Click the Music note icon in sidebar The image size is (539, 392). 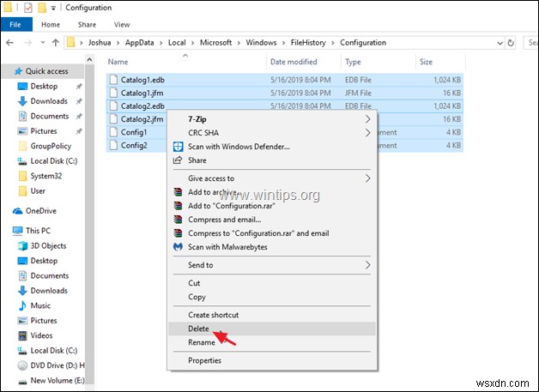click(22, 305)
